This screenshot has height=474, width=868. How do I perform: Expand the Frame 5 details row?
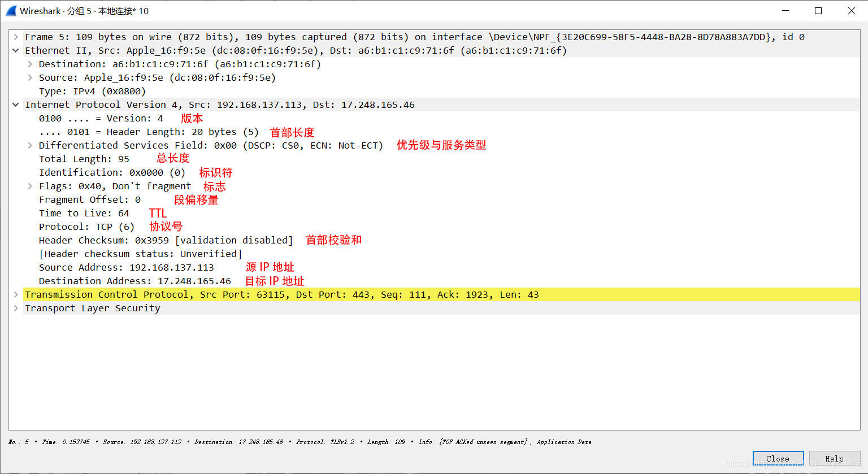click(x=16, y=36)
